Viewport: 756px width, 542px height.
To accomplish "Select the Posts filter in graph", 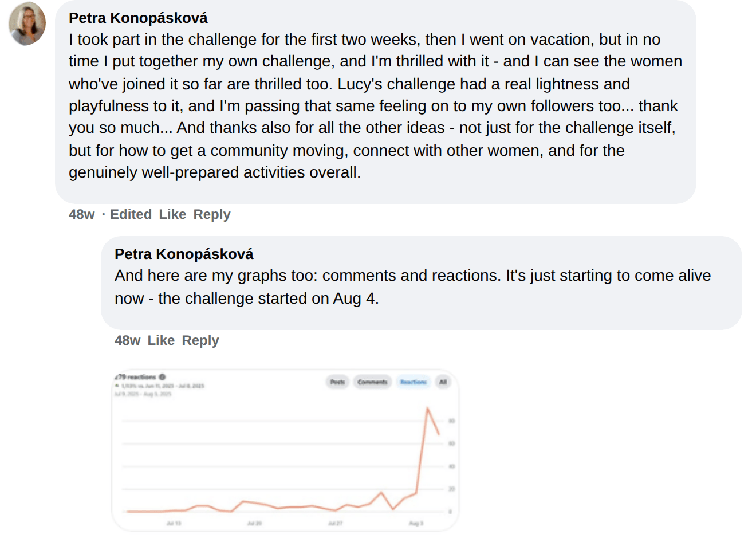I will [338, 382].
